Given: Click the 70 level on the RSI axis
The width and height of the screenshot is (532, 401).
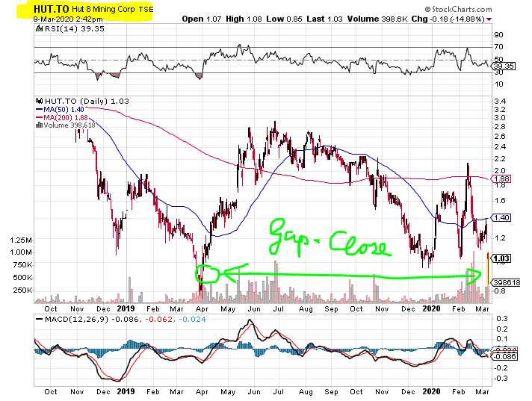Looking at the screenshot, I should coord(499,47).
